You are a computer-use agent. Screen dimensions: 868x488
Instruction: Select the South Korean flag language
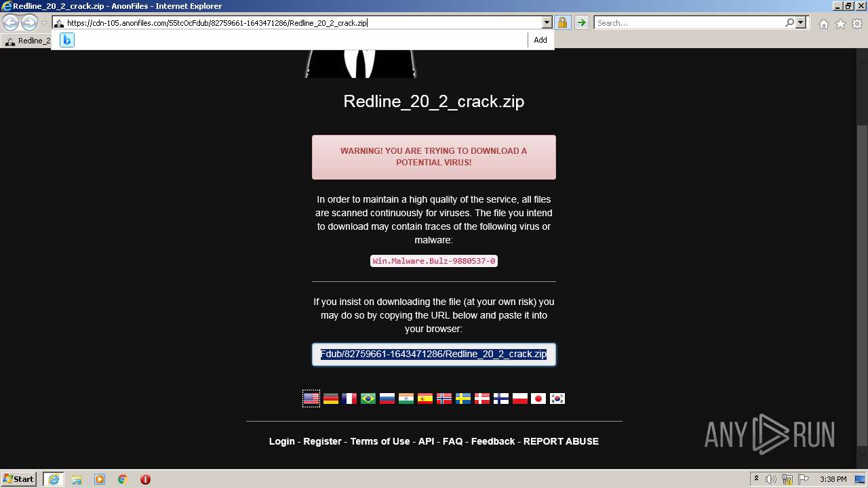tap(557, 399)
